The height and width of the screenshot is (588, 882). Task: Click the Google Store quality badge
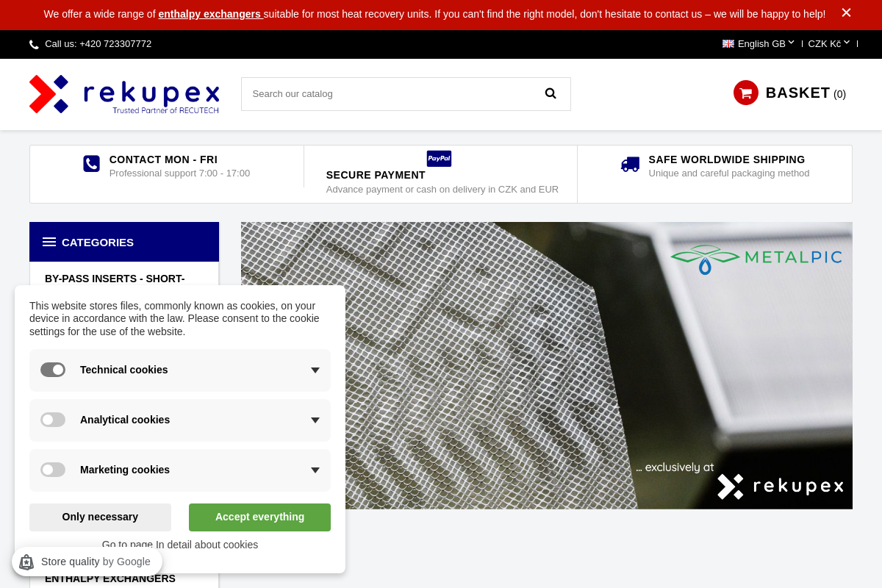click(x=87, y=562)
